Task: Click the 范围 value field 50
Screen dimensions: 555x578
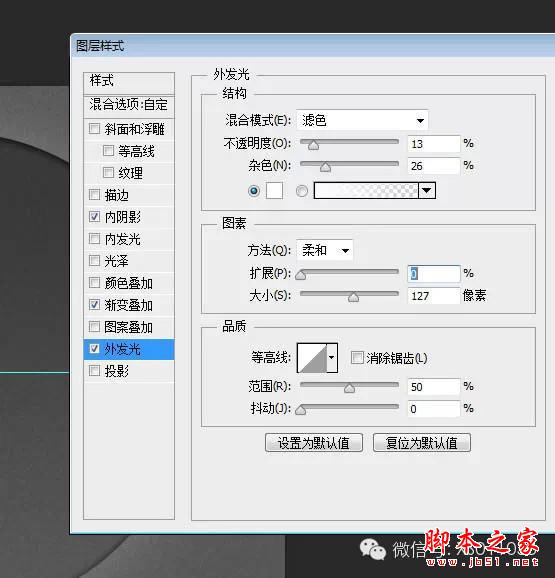Action: coord(434,386)
